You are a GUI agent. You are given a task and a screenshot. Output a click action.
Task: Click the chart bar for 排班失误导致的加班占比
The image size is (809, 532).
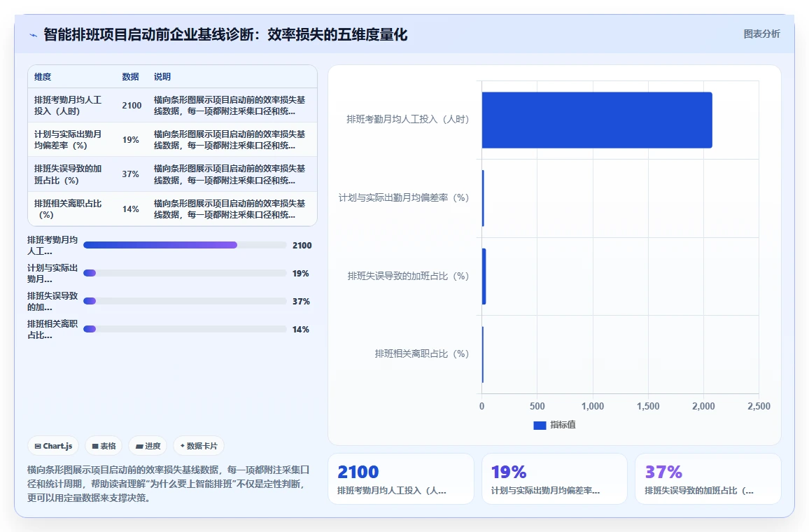pos(484,276)
